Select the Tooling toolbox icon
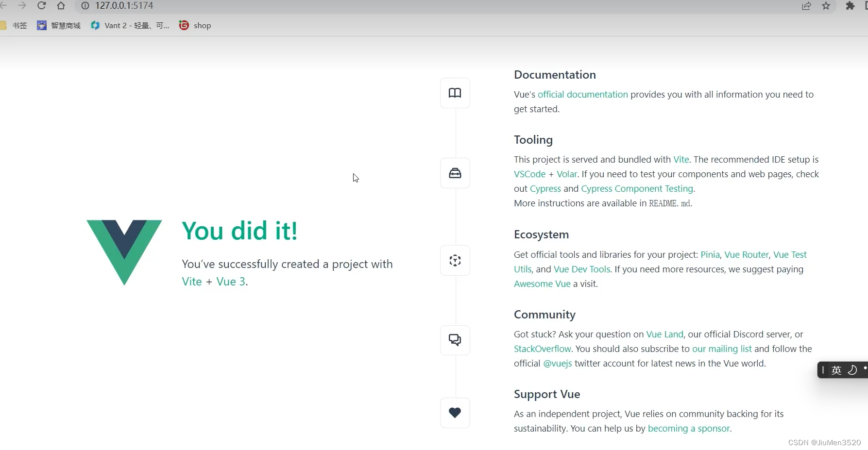This screenshot has height=450, width=868. pos(455,173)
